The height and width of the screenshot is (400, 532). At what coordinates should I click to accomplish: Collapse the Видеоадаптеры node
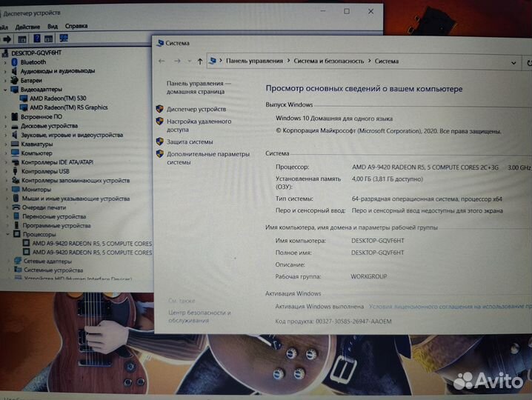(x=5, y=90)
